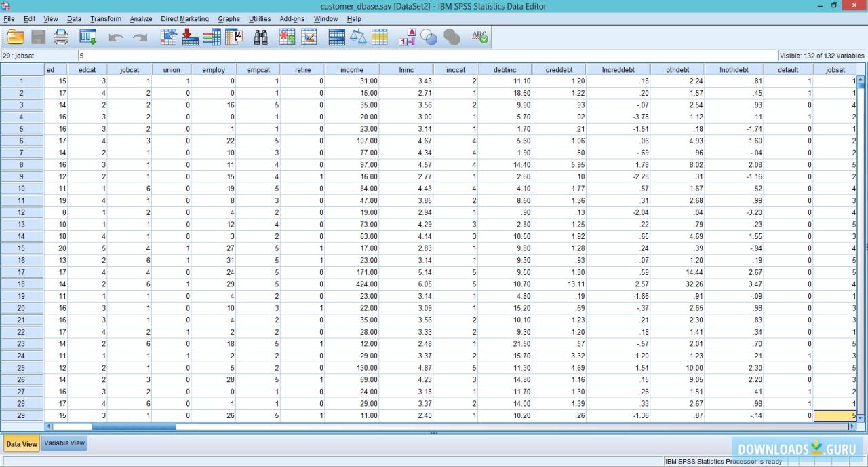Open the File menu
868x467 pixels.
click(9, 19)
